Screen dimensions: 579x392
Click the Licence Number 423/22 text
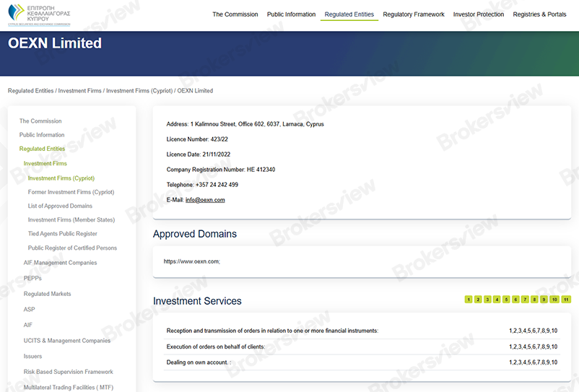(x=197, y=139)
